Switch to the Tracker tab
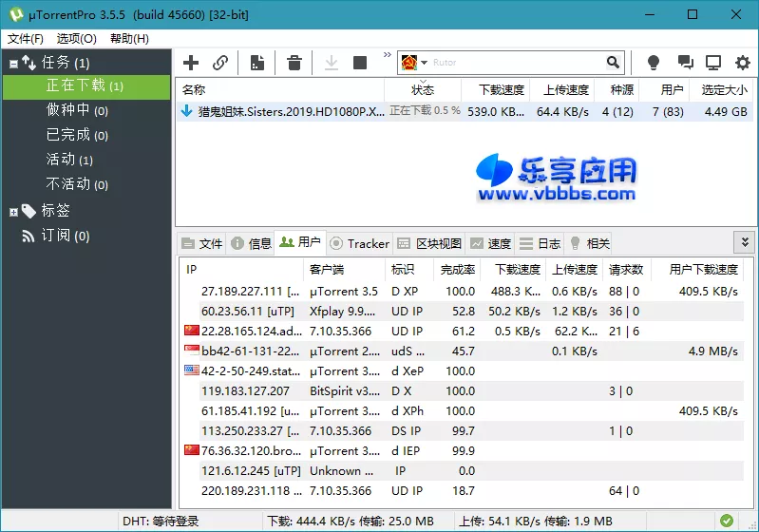759x532 pixels. tap(360, 243)
